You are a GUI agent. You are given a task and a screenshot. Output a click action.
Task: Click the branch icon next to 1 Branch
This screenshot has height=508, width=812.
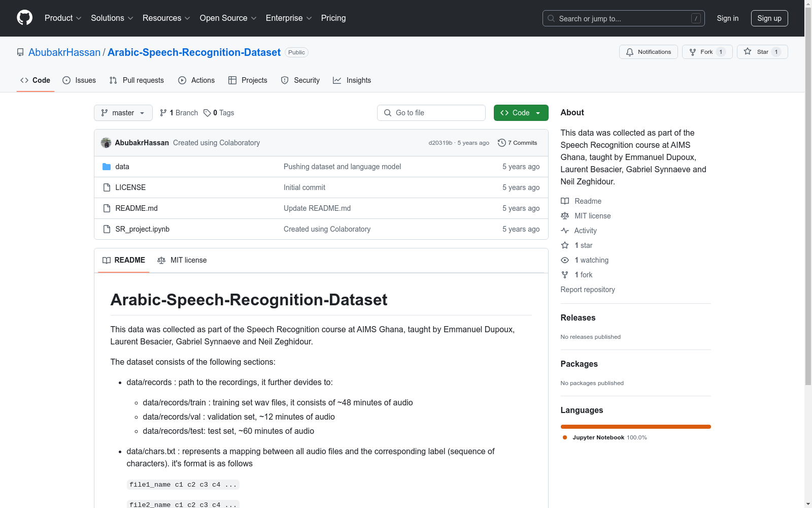[x=163, y=113]
